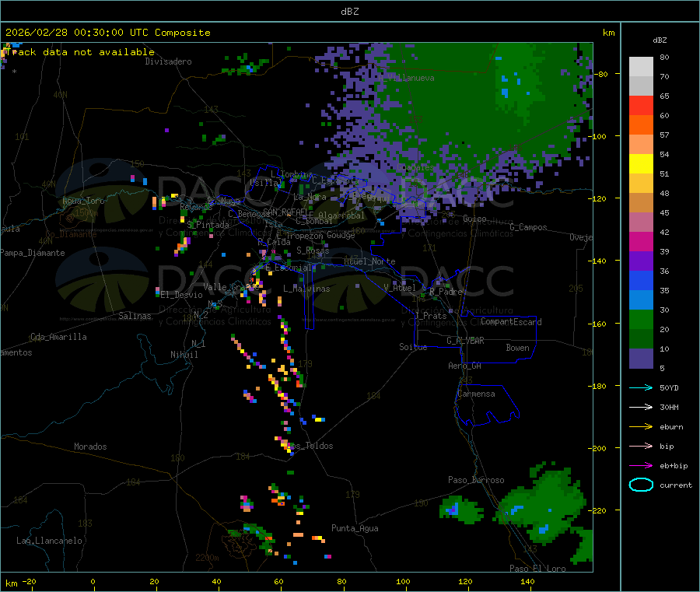Image resolution: width=700 pixels, height=592 pixels.
Task: Pick the light gray 70–80 dBZ swatch
Action: click(x=641, y=67)
